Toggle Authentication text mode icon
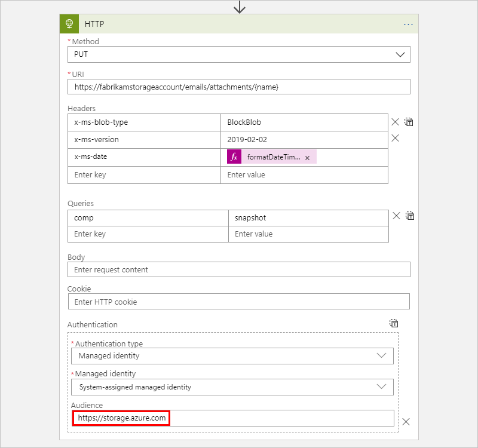 tap(394, 323)
